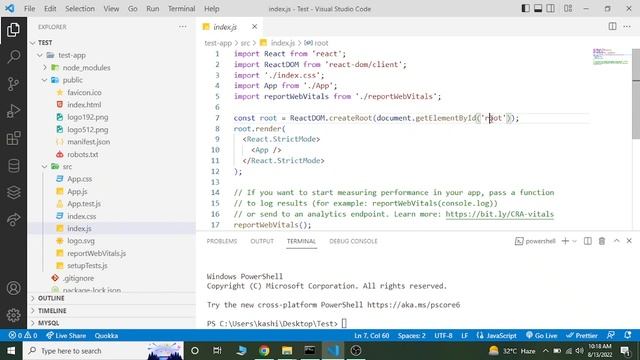
Task: Select the powershell terminal label
Action: tap(536, 241)
